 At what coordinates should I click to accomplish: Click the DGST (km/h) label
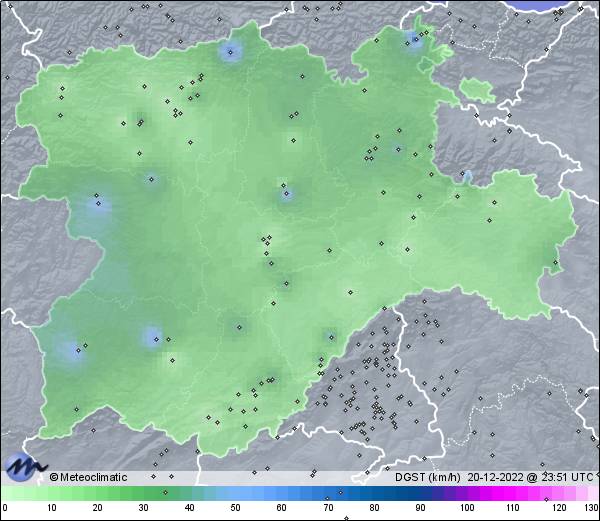(x=428, y=477)
